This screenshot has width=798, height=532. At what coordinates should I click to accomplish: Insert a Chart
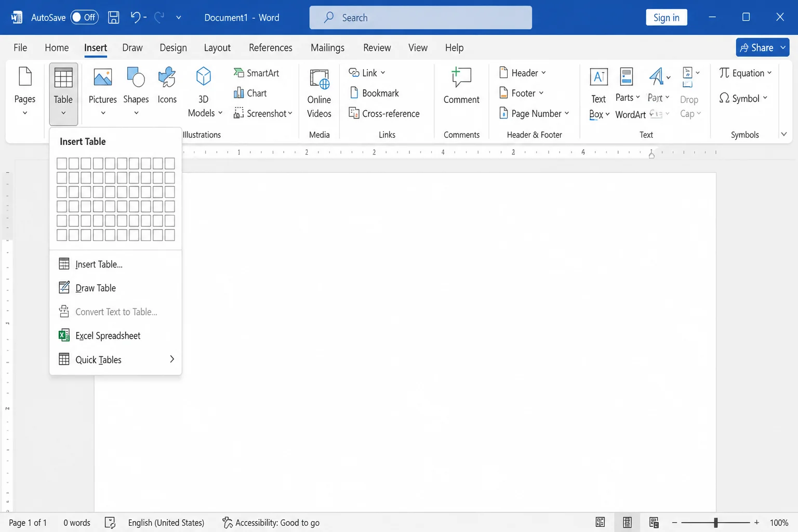pos(250,93)
